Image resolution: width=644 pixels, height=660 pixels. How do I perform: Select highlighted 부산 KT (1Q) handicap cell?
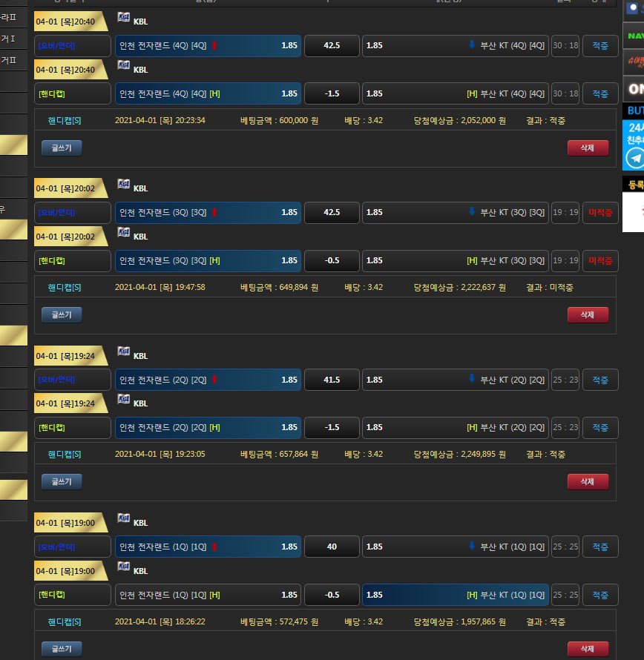[456, 595]
